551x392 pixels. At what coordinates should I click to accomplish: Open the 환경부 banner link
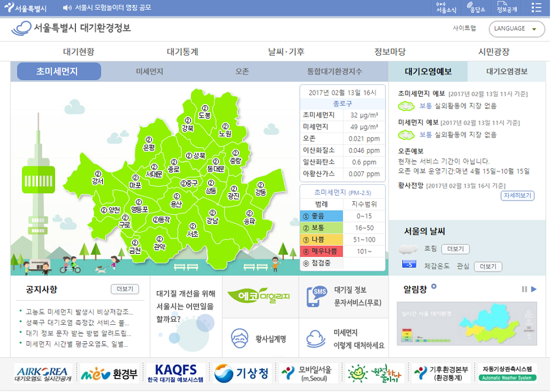click(x=110, y=374)
